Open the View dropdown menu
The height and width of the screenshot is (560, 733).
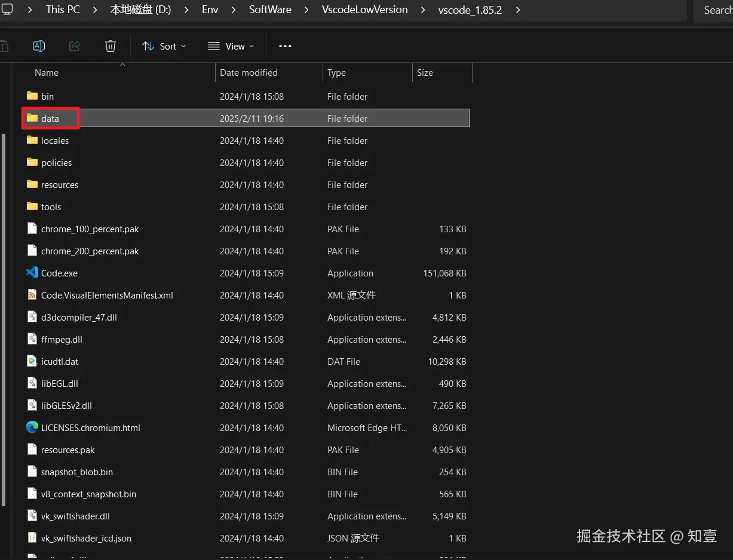click(x=231, y=46)
